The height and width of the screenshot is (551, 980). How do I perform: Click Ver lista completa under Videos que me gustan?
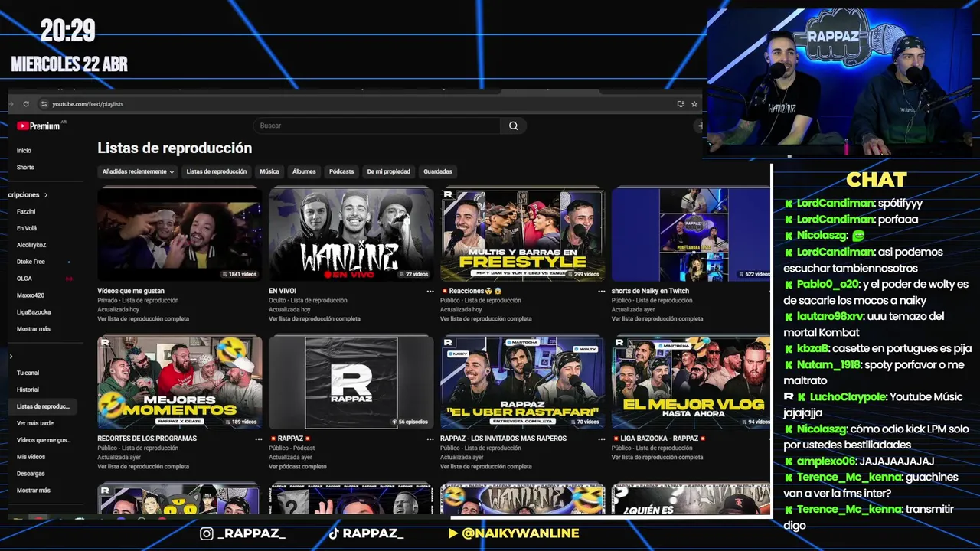(143, 319)
